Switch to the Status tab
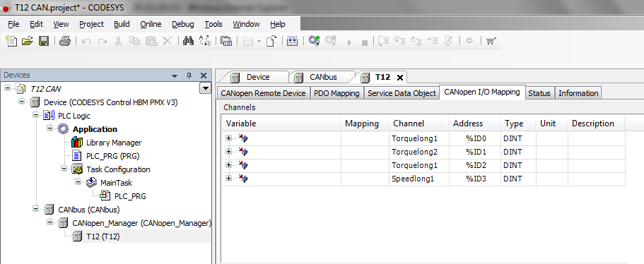The width and height of the screenshot is (644, 264). click(x=539, y=93)
